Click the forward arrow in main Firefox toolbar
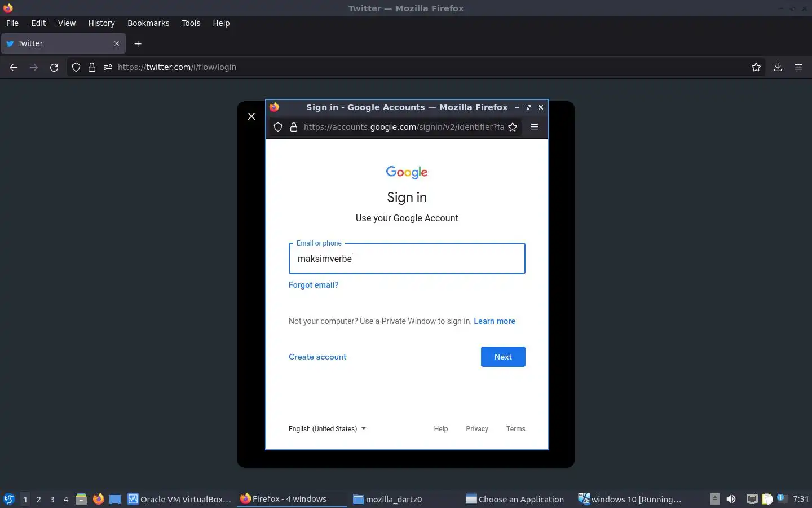This screenshot has height=508, width=812. point(34,67)
